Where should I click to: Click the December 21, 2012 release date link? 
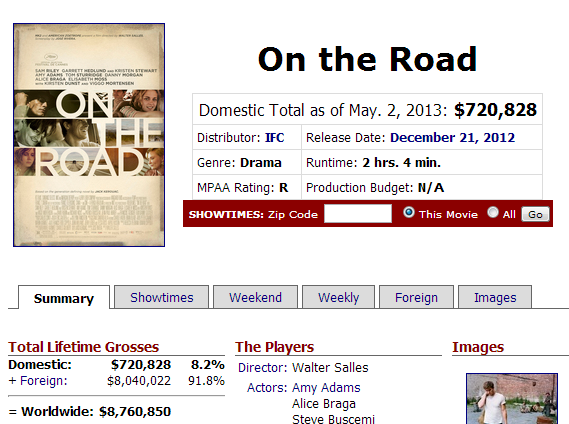(x=453, y=138)
